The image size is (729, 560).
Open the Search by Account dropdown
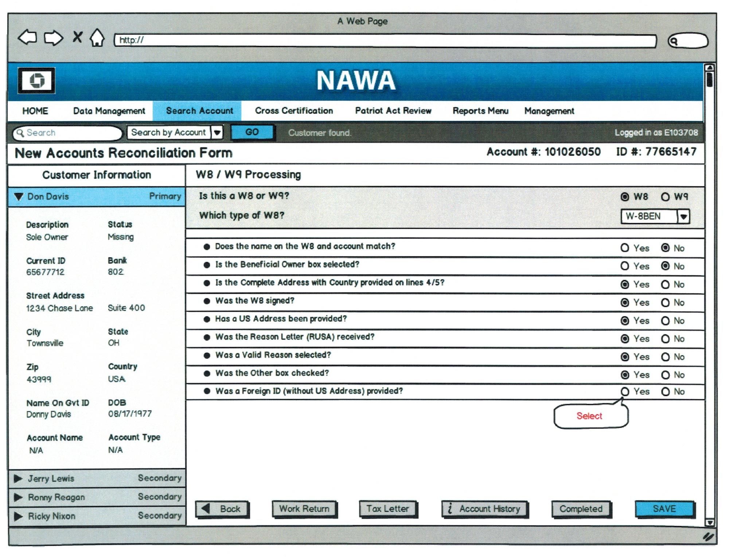217,132
